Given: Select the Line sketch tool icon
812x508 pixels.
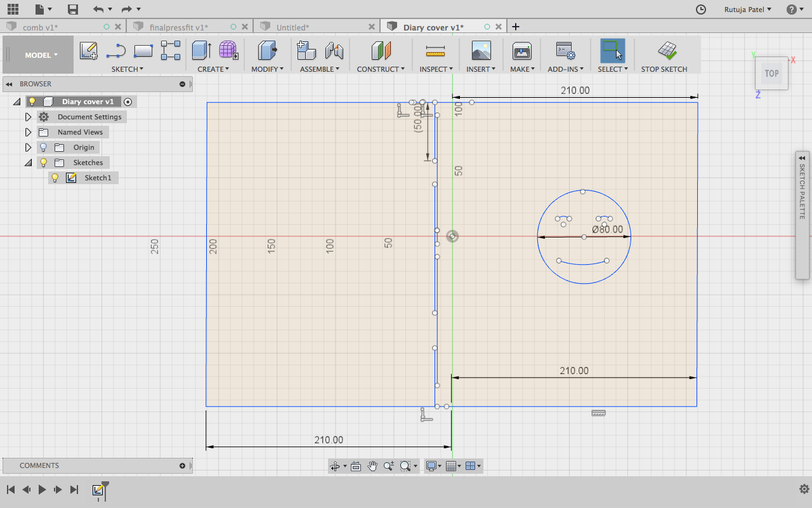Looking at the screenshot, I should (x=116, y=51).
